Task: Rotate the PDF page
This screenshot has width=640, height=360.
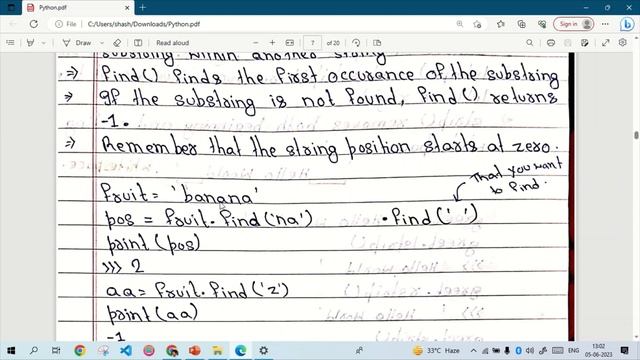Action: tap(356, 42)
